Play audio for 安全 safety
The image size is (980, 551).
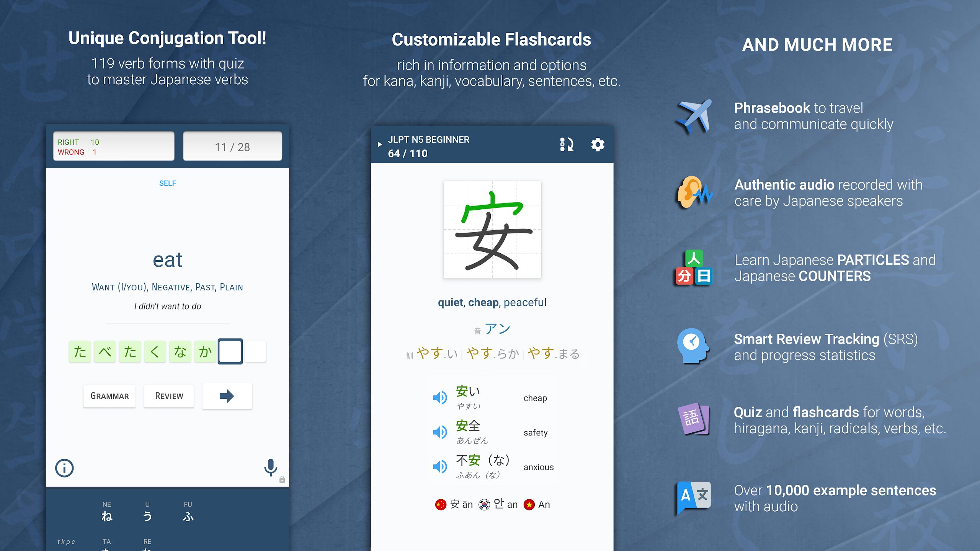coord(440,432)
